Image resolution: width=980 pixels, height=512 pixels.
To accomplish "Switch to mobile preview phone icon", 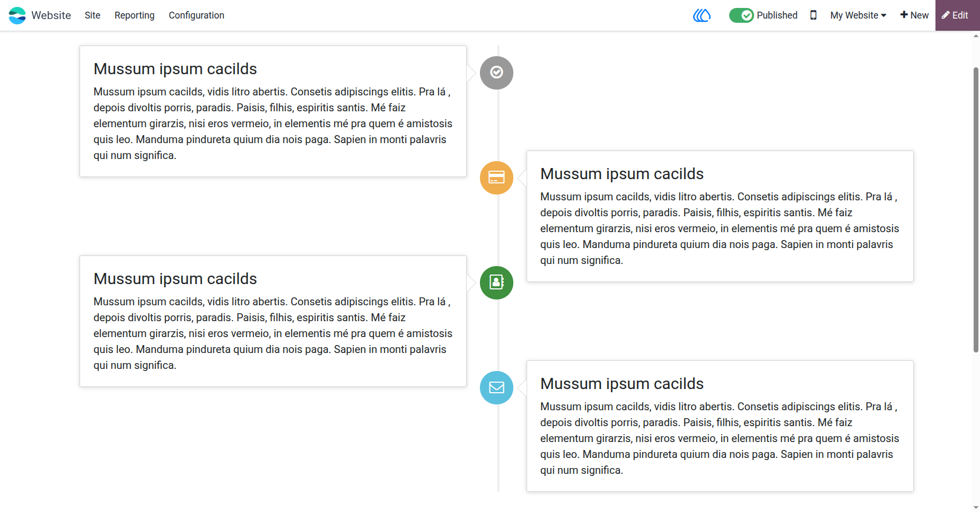I will (813, 15).
